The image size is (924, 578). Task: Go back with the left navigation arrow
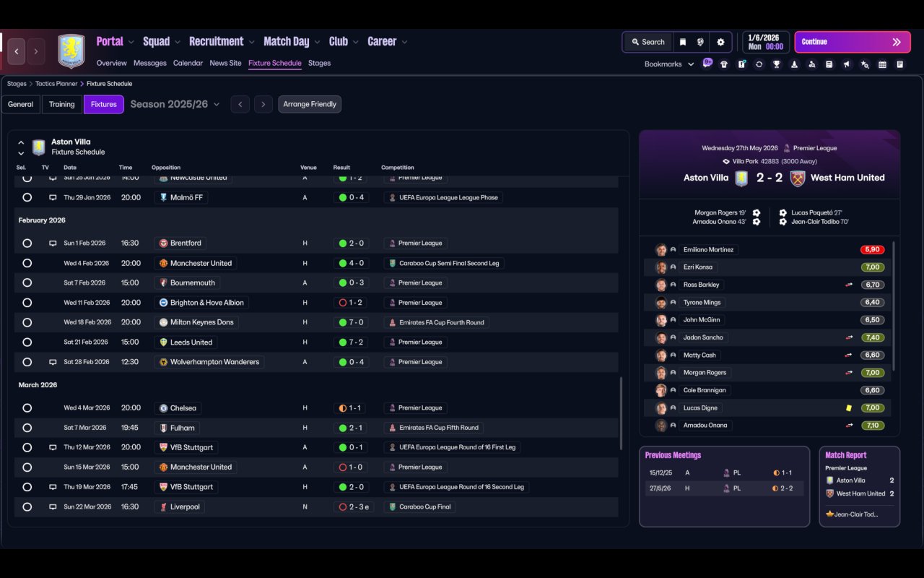click(17, 51)
